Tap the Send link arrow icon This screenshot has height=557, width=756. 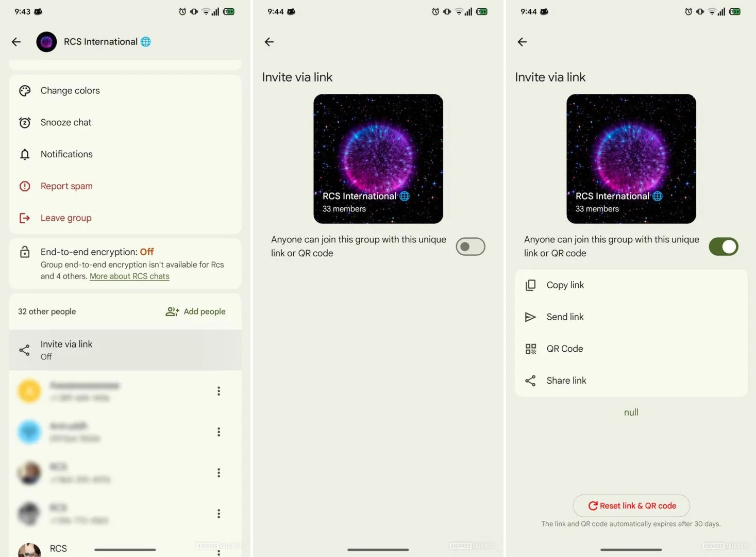[x=530, y=317]
